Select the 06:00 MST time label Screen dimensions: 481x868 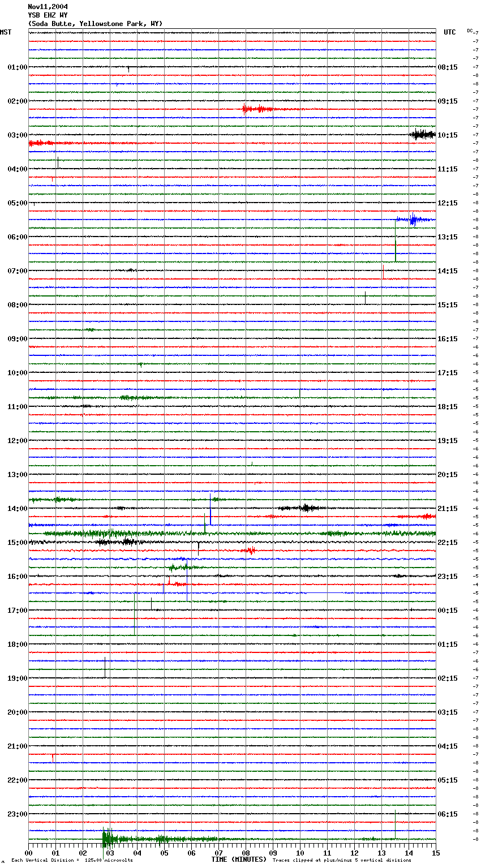pyautogui.click(x=18, y=237)
